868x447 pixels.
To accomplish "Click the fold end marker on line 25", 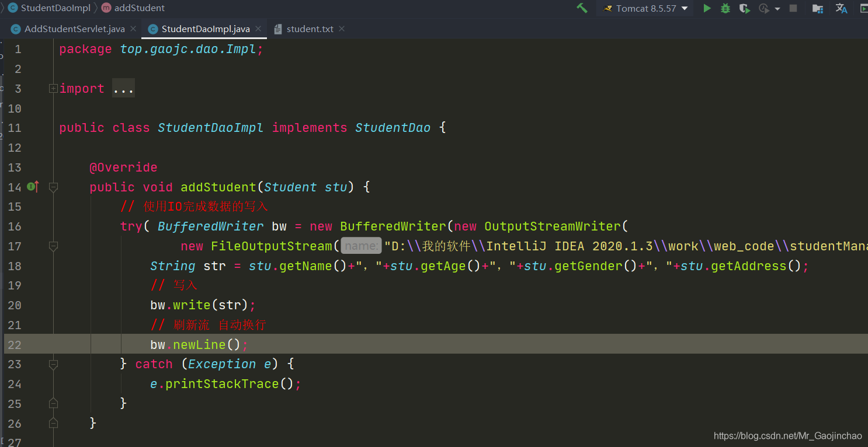I will pyautogui.click(x=53, y=403).
